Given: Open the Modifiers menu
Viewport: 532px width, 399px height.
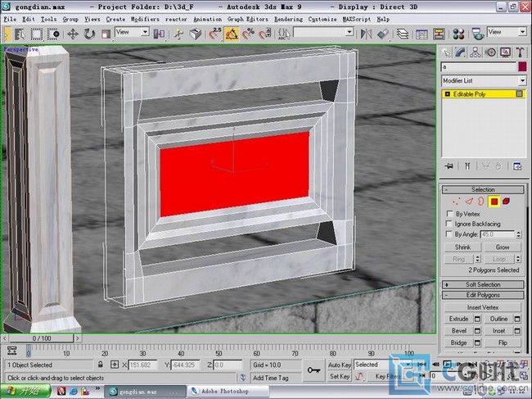Looking at the screenshot, I should coord(145,20).
